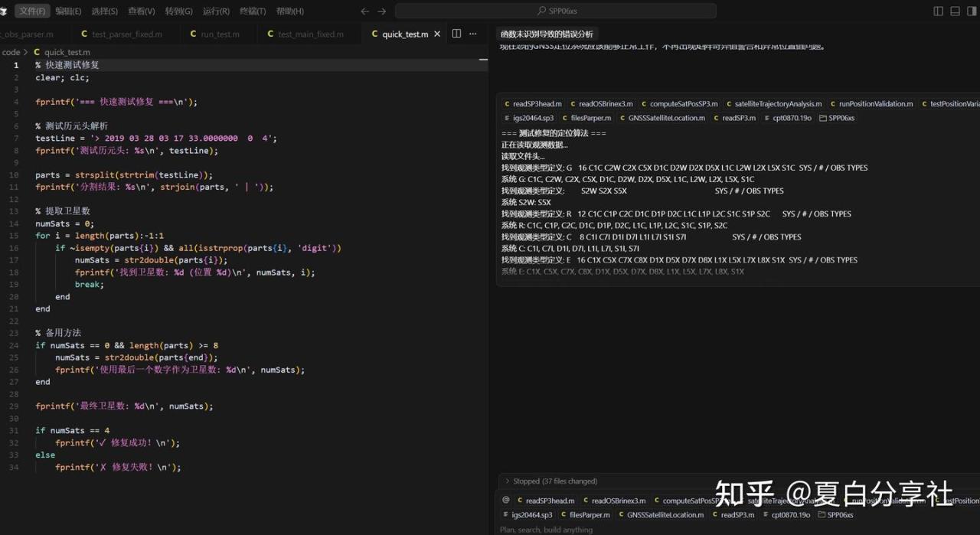Screen dimensions: 980x535
Task: Split the editor to the right
Action: 456,34
